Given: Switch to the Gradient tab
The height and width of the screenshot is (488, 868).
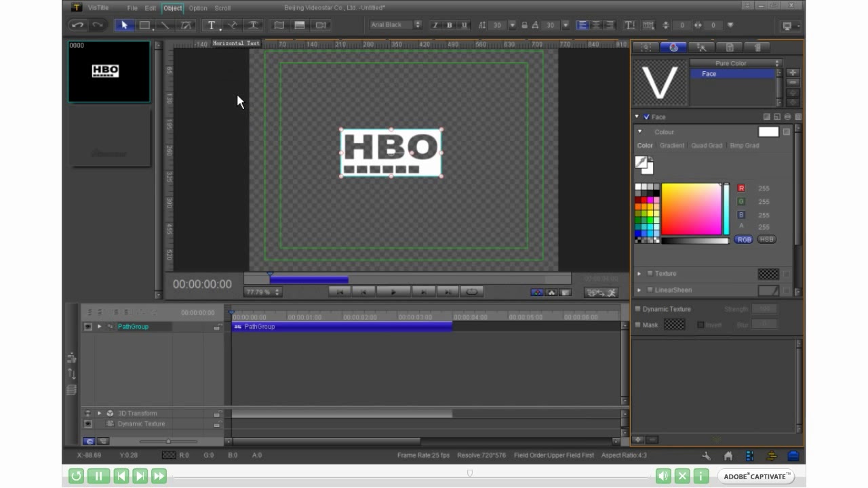Looking at the screenshot, I should point(672,145).
